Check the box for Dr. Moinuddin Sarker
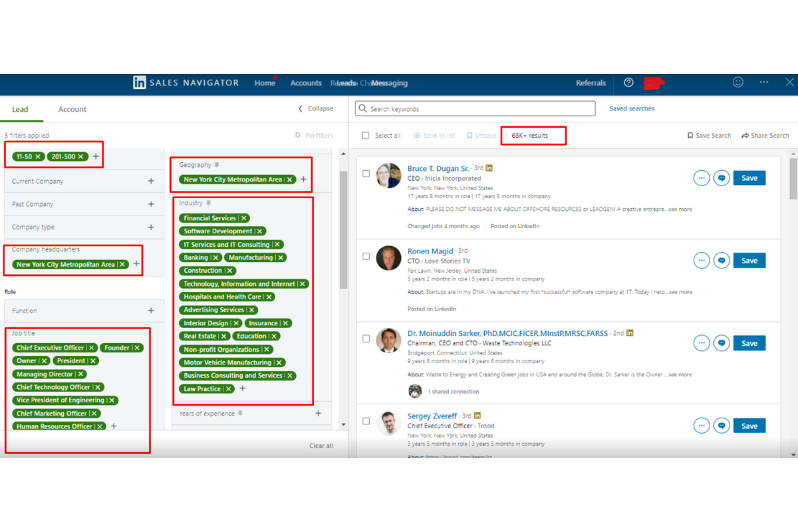The width and height of the screenshot is (798, 532). pyautogui.click(x=366, y=338)
